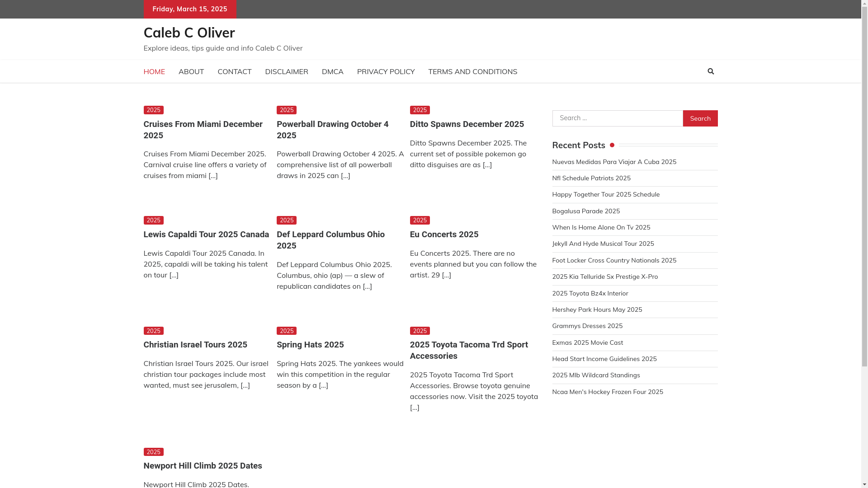
Task: Click the Caleb C Oliver site title
Action: pyautogui.click(x=189, y=33)
